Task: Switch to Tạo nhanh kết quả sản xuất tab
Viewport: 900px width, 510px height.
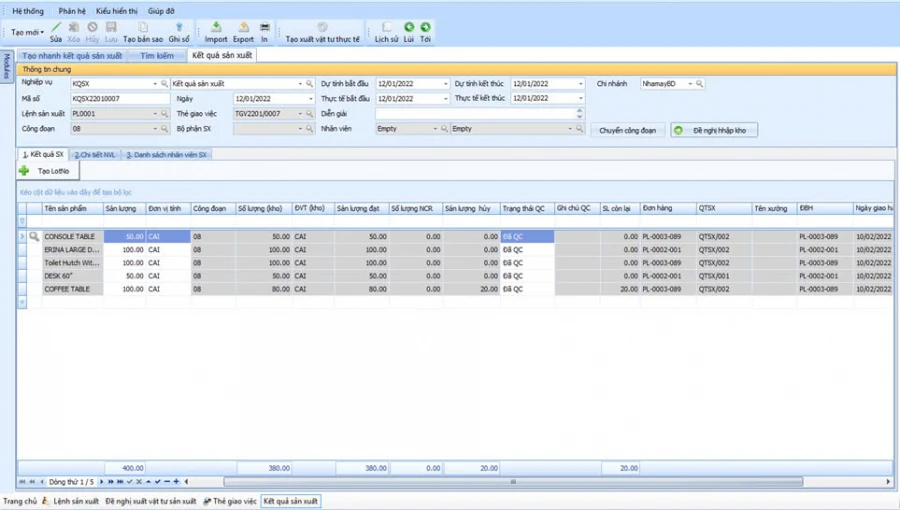Action: pyautogui.click(x=72, y=56)
